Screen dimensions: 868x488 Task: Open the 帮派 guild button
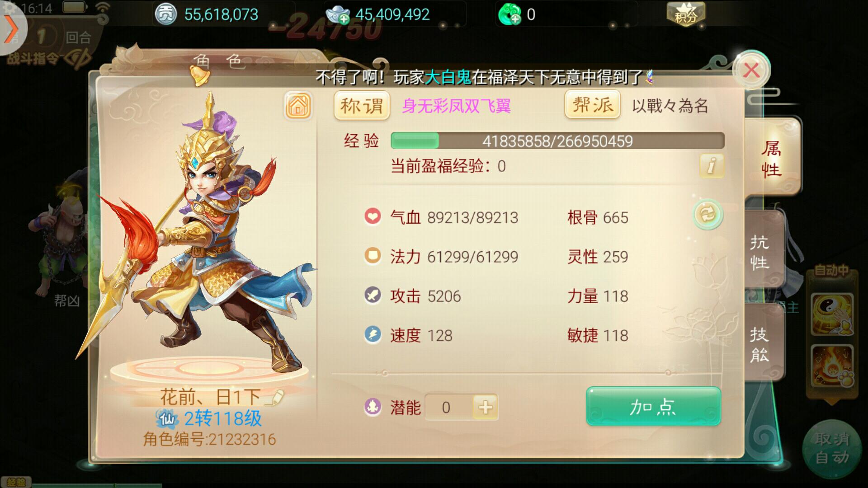(592, 105)
